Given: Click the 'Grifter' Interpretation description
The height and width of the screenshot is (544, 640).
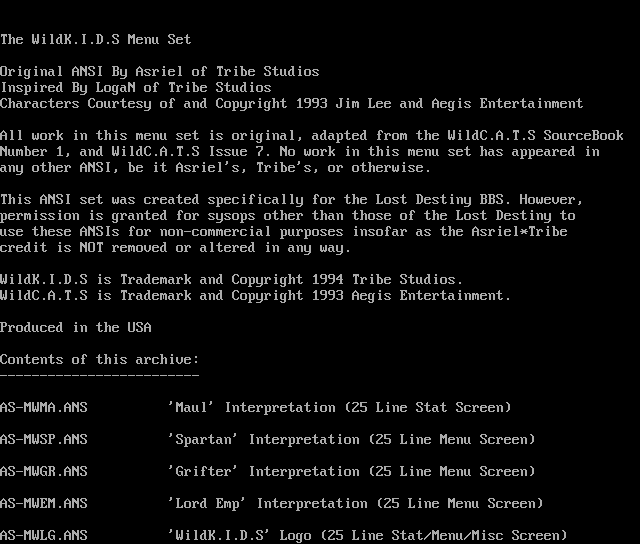Looking at the screenshot, I should coord(352,472).
